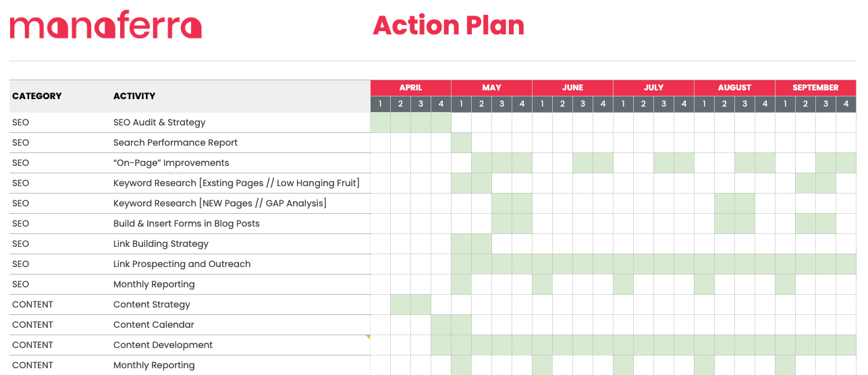Select the SEO Audit & Strategy cell
This screenshot has width=868, height=375.
(159, 122)
